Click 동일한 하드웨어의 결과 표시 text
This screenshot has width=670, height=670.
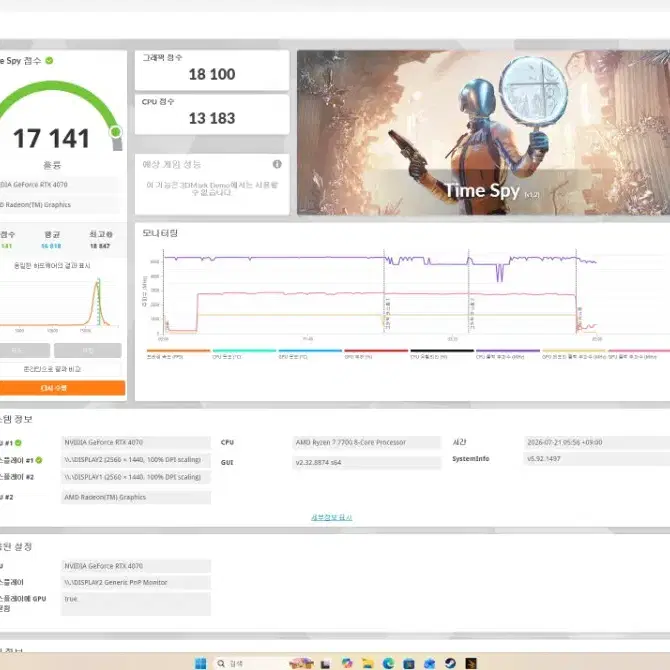point(52,266)
